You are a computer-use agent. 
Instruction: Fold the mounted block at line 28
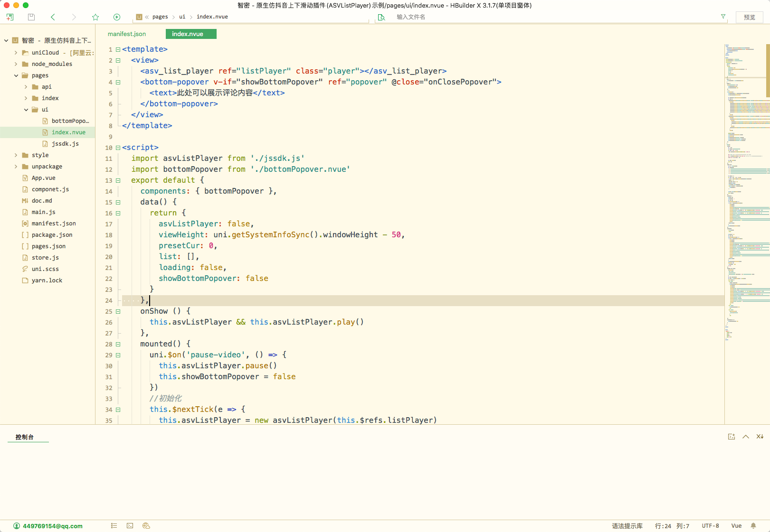(118, 344)
